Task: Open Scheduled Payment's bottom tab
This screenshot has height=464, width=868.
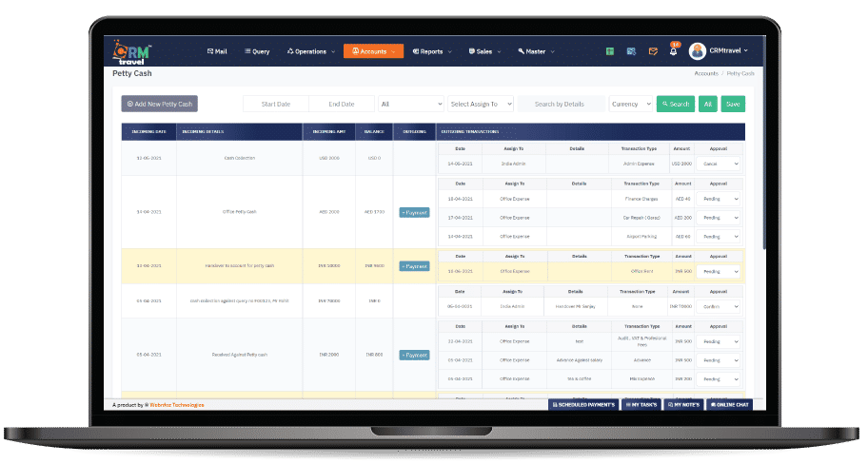Action: point(583,405)
